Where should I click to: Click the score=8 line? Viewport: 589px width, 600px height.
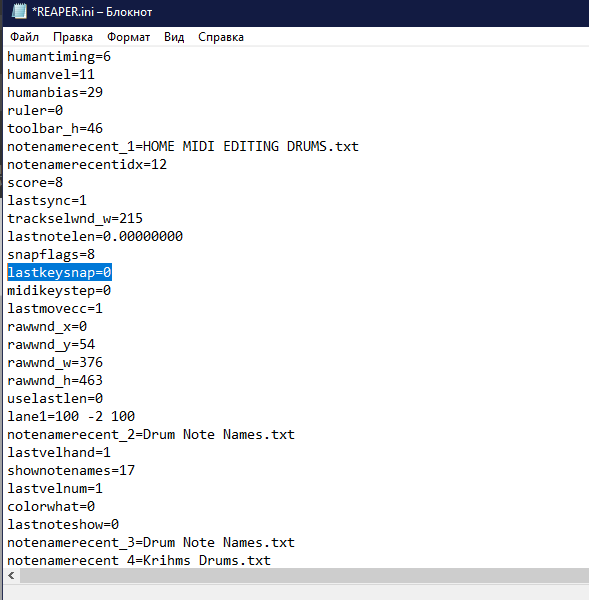35,183
